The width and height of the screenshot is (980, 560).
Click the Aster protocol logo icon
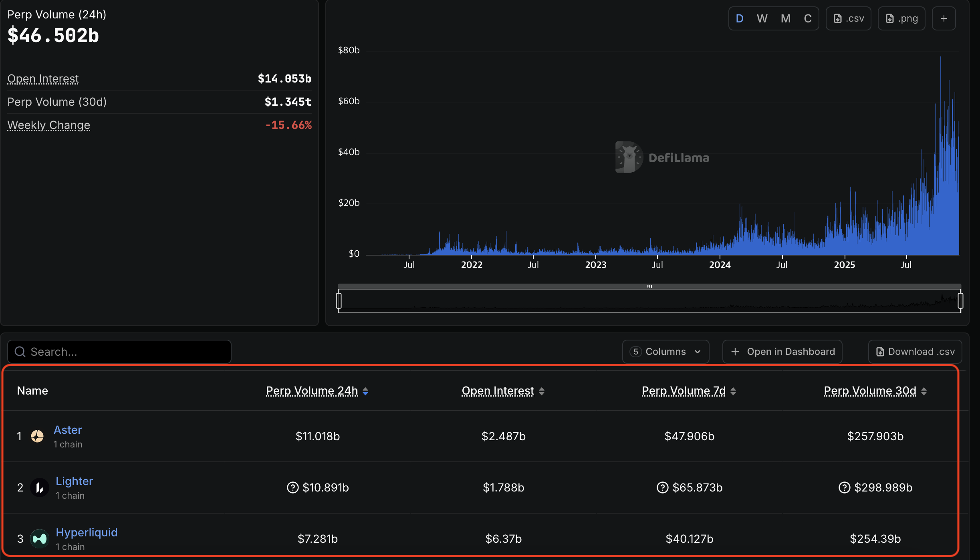[x=37, y=436]
